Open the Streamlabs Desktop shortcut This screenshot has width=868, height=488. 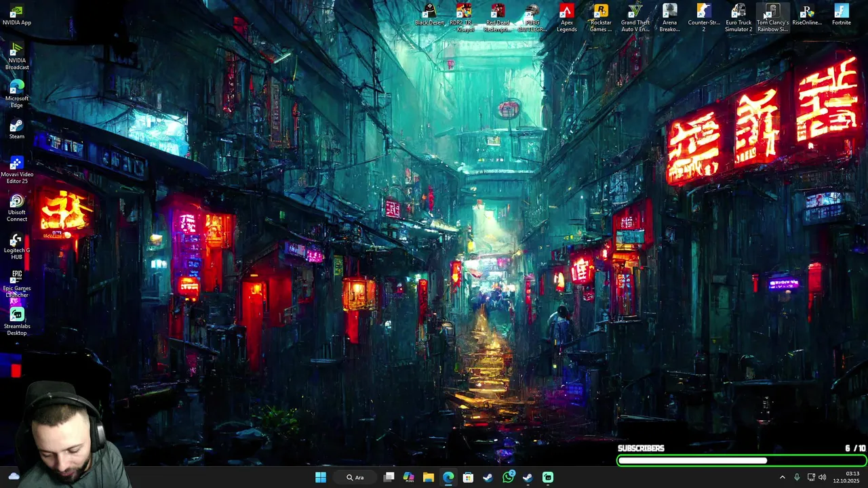(x=17, y=322)
